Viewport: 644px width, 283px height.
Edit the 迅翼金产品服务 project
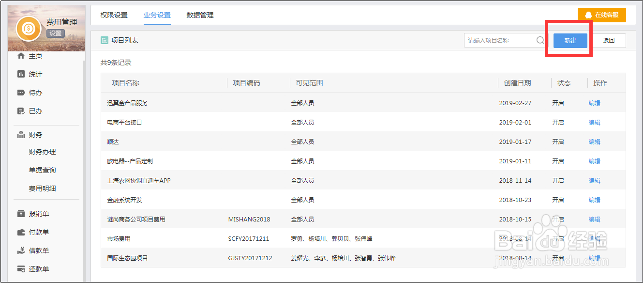[x=594, y=103]
